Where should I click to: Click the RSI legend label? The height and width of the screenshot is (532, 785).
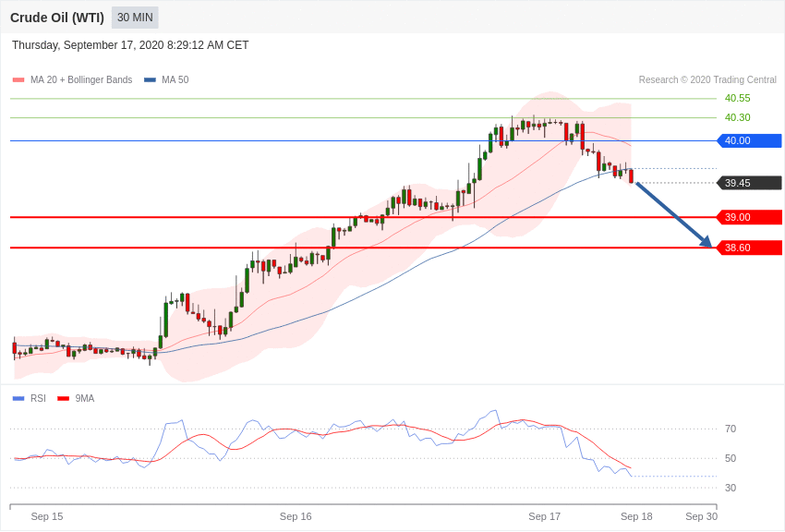point(38,398)
